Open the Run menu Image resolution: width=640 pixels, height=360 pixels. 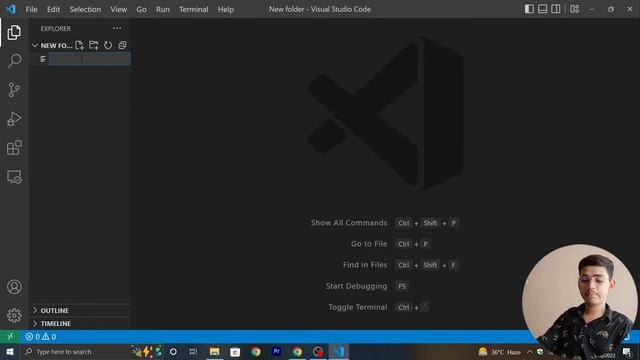click(x=162, y=9)
